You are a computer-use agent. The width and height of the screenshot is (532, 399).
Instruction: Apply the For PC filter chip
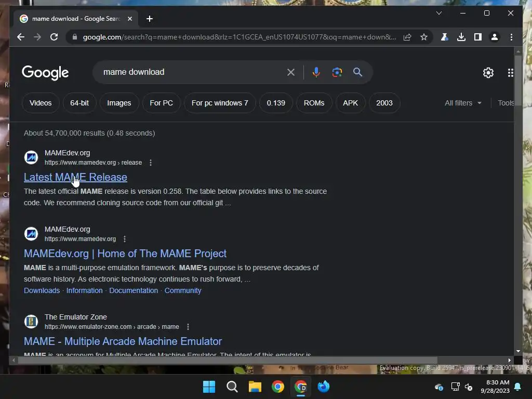[161, 103]
